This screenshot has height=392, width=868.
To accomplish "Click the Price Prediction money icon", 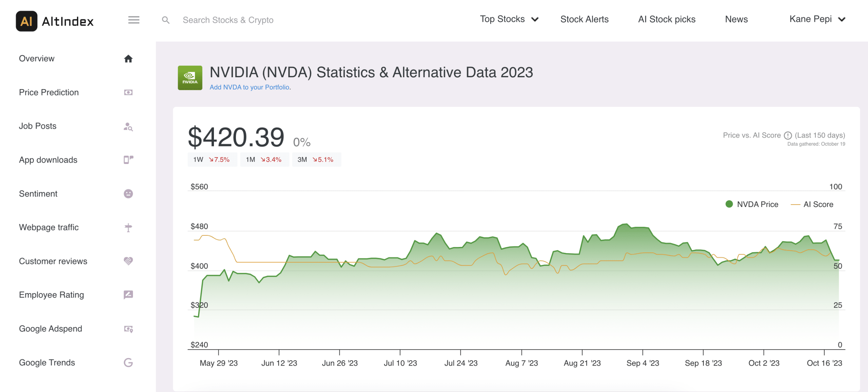I will [128, 92].
